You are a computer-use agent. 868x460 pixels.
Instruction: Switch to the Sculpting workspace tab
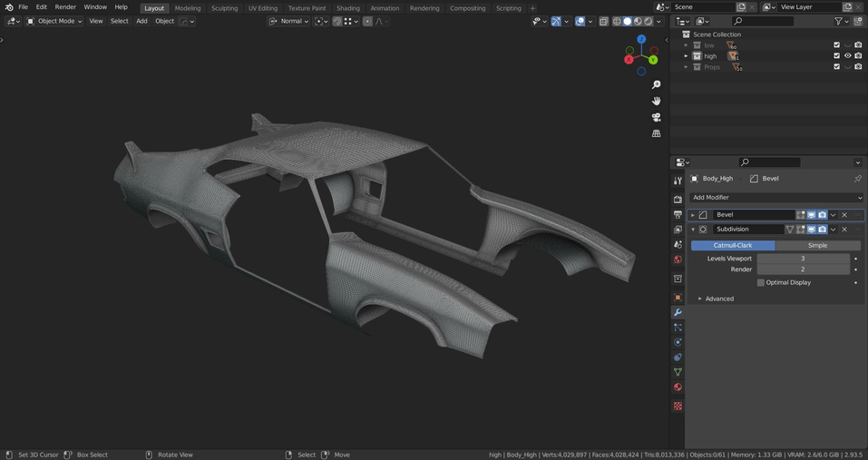pyautogui.click(x=224, y=8)
